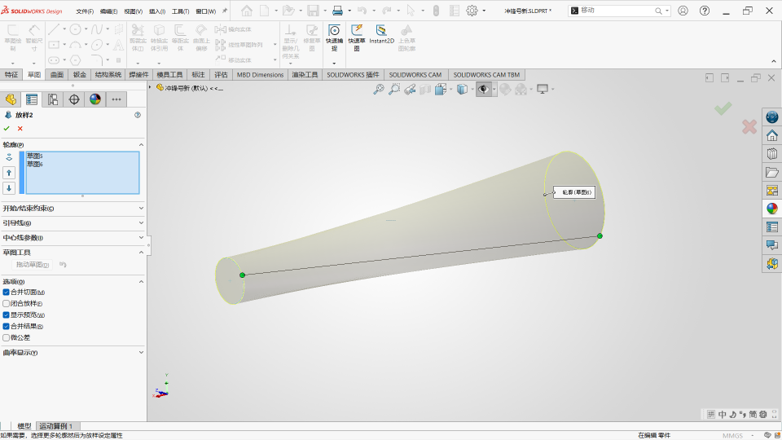782x440 pixels.
Task: Open the DisplayManager color ball tab
Action: 95,99
